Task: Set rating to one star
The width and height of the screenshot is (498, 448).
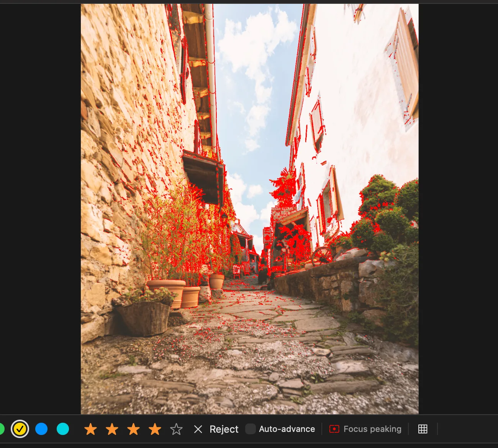Action: tap(90, 429)
